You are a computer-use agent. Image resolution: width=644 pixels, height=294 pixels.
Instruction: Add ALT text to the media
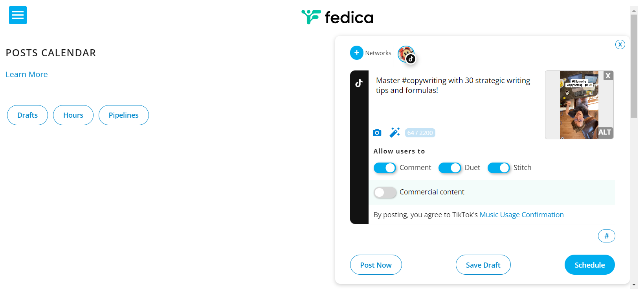click(x=604, y=132)
